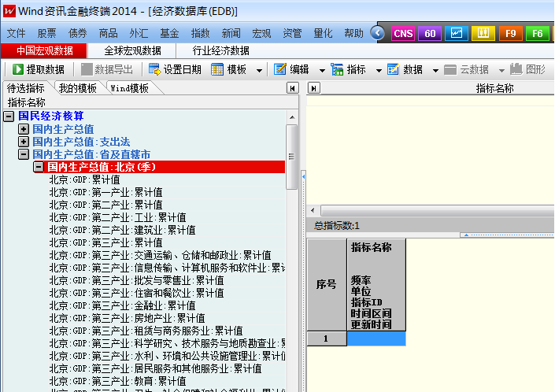
Task: Click the 编辑 pencil icon
Action: (x=279, y=69)
